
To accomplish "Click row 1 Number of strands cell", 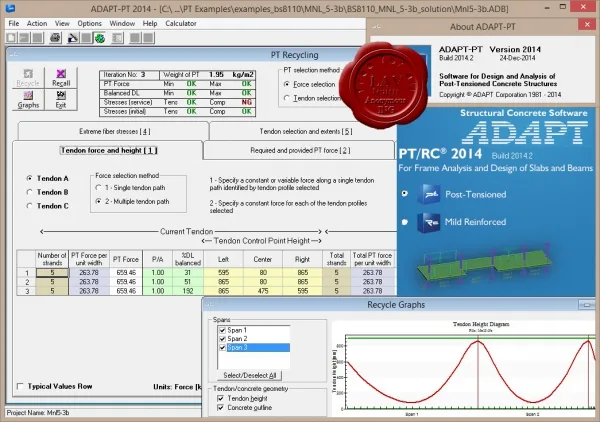I will [x=52, y=272].
